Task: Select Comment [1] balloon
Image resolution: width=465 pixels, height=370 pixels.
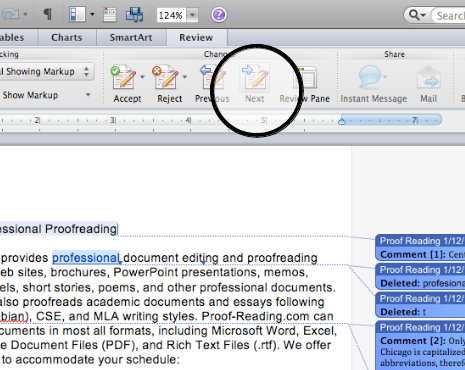Action: pyautogui.click(x=420, y=247)
